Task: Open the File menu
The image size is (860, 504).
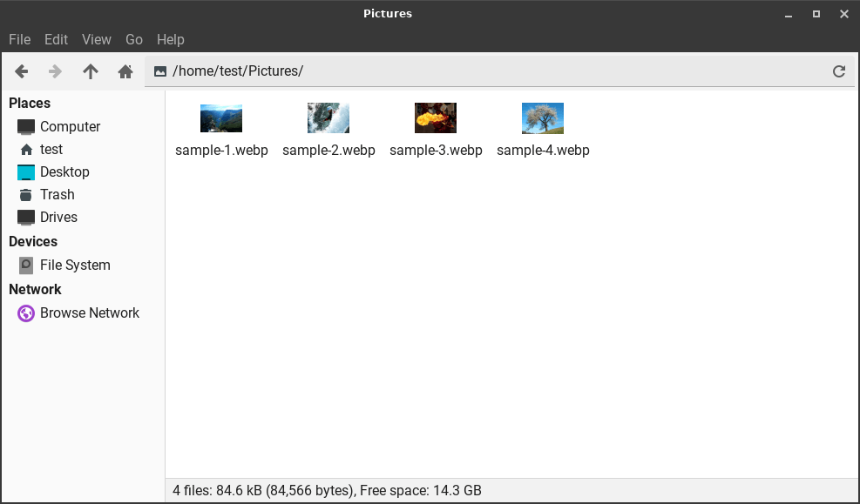Action: (x=19, y=39)
